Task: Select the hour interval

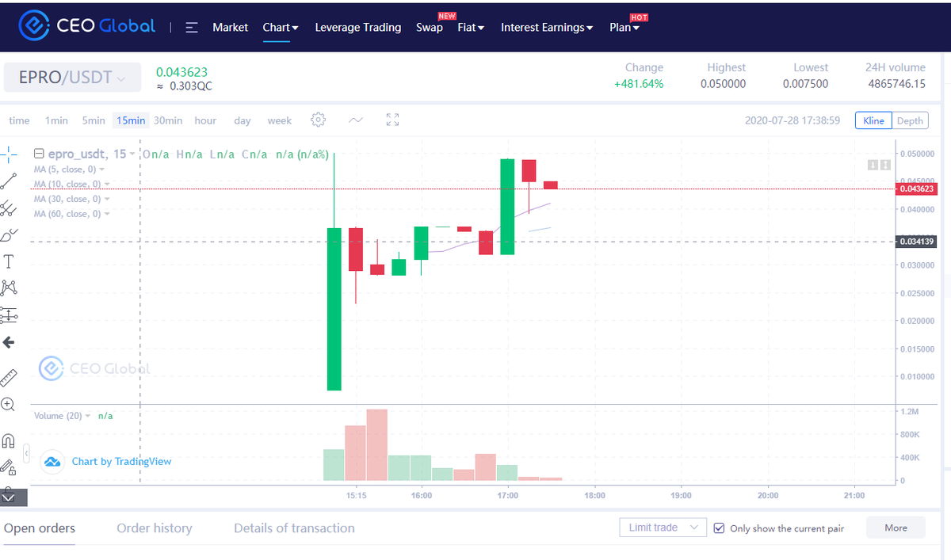Action: pos(205,120)
